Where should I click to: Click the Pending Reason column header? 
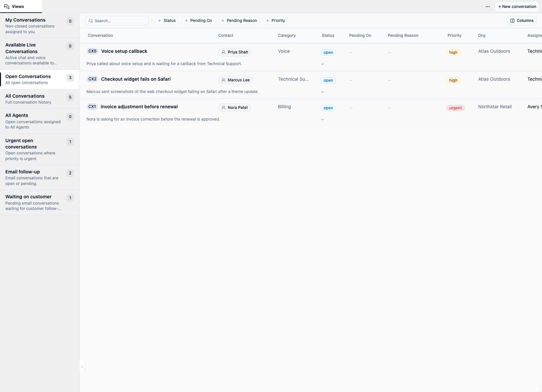tap(403, 36)
